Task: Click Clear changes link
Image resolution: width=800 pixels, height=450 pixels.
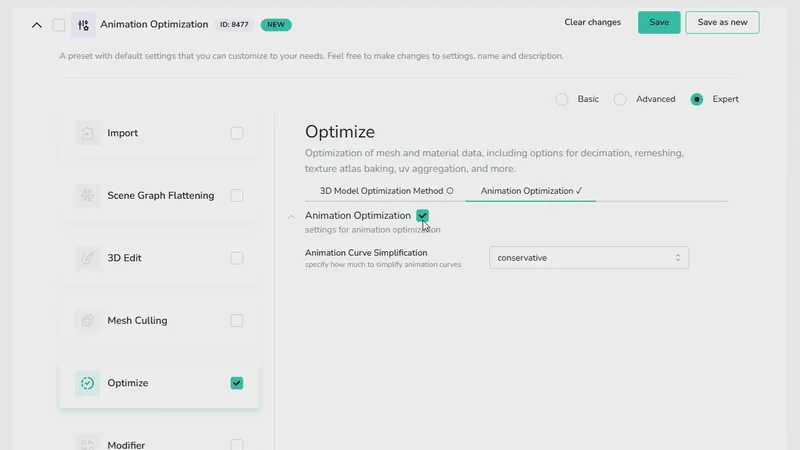Action: [592, 23]
